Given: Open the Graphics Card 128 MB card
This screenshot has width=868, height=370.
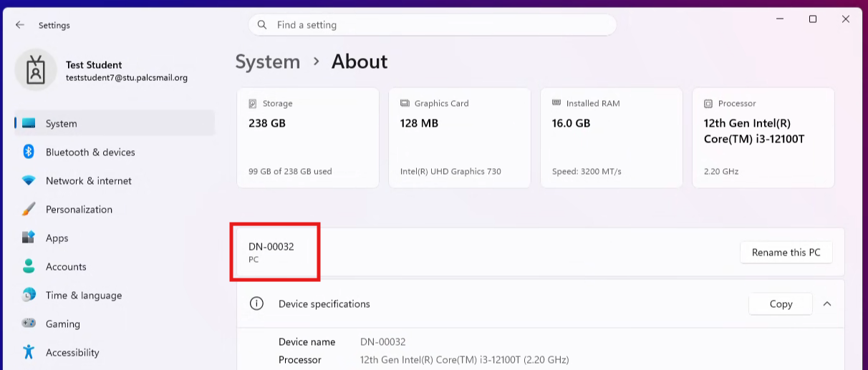Looking at the screenshot, I should click(x=460, y=138).
